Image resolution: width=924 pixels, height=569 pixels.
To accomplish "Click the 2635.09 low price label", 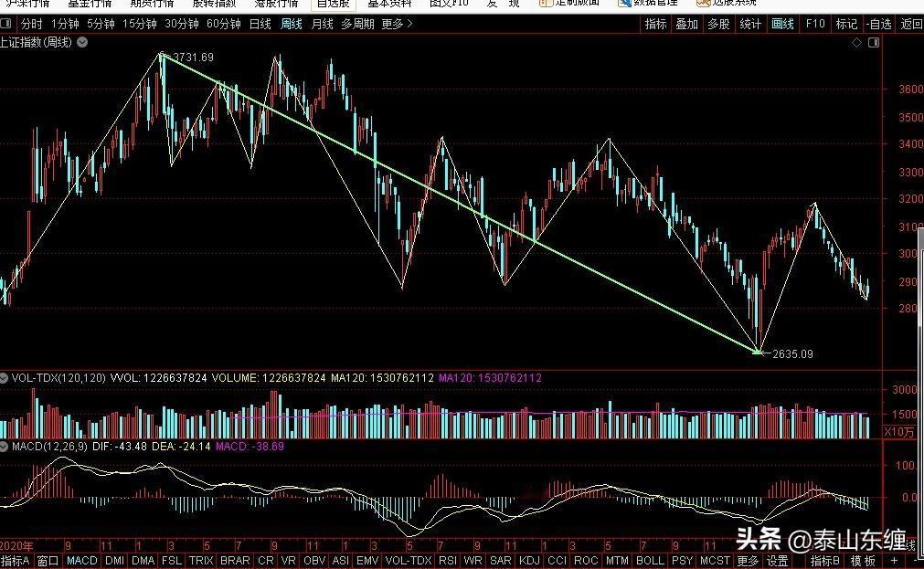I will point(792,354).
